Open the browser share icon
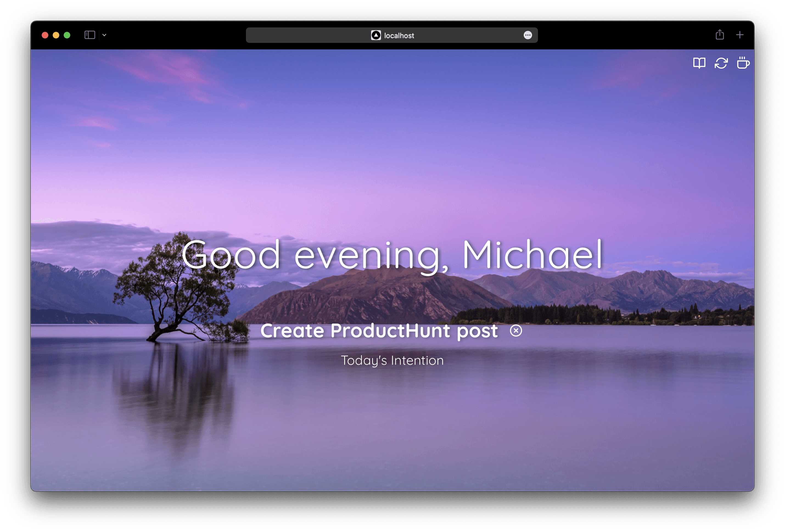The height and width of the screenshot is (532, 785). [x=719, y=35]
